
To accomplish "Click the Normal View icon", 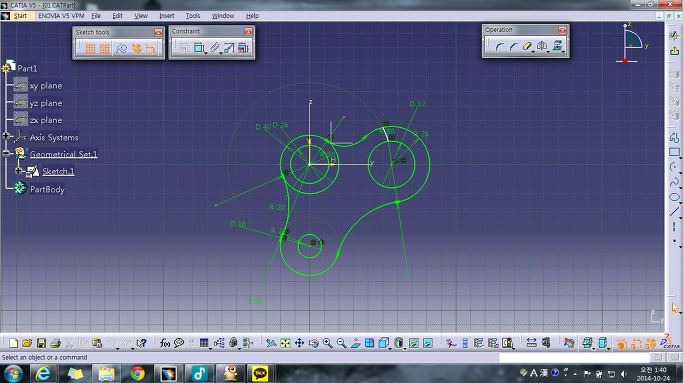I will pyautogui.click(x=355, y=343).
